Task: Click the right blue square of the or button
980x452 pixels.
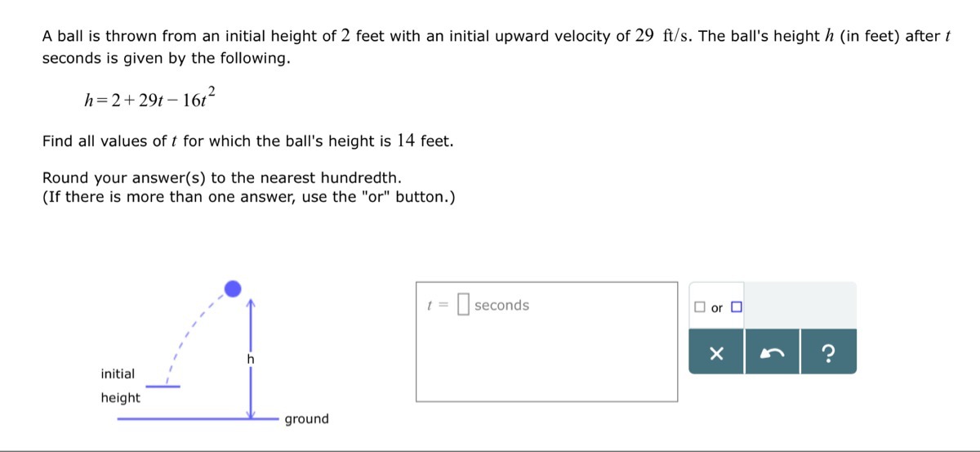Action: tap(737, 307)
